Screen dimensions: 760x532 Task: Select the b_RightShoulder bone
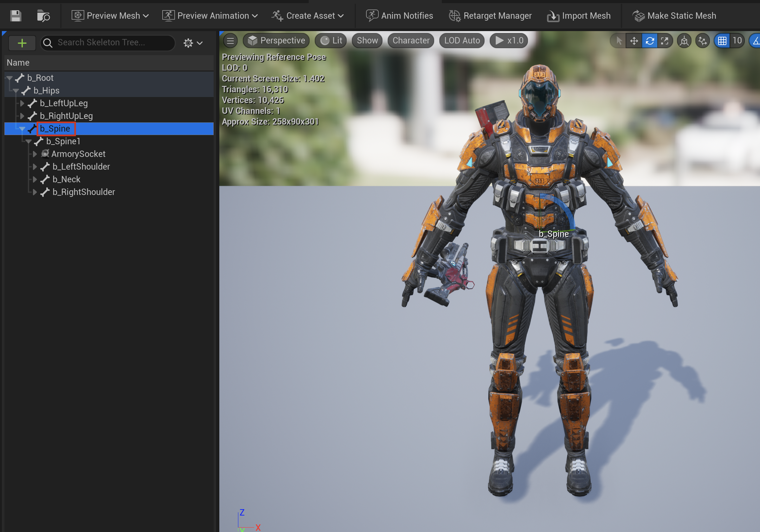(109, 192)
